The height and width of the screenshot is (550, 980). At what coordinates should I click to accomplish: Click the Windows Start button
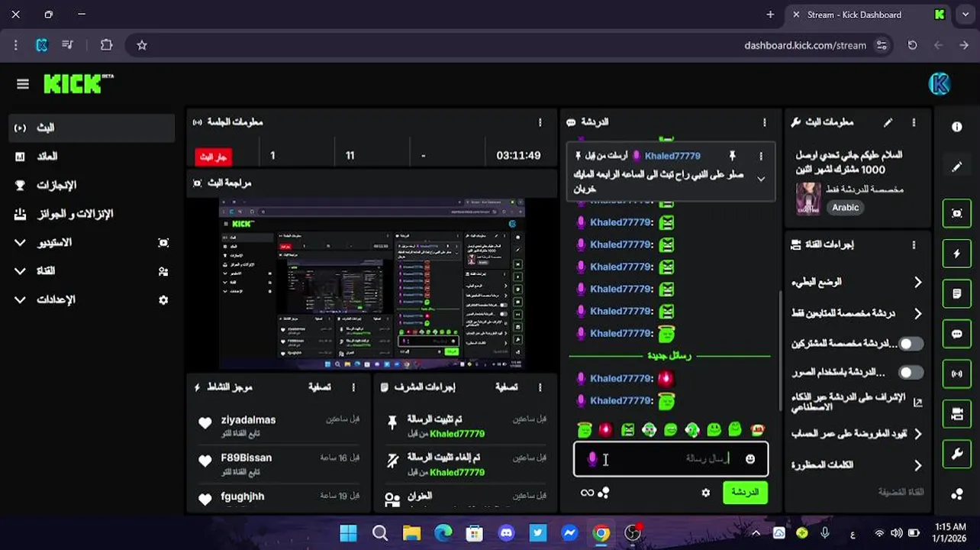point(348,533)
